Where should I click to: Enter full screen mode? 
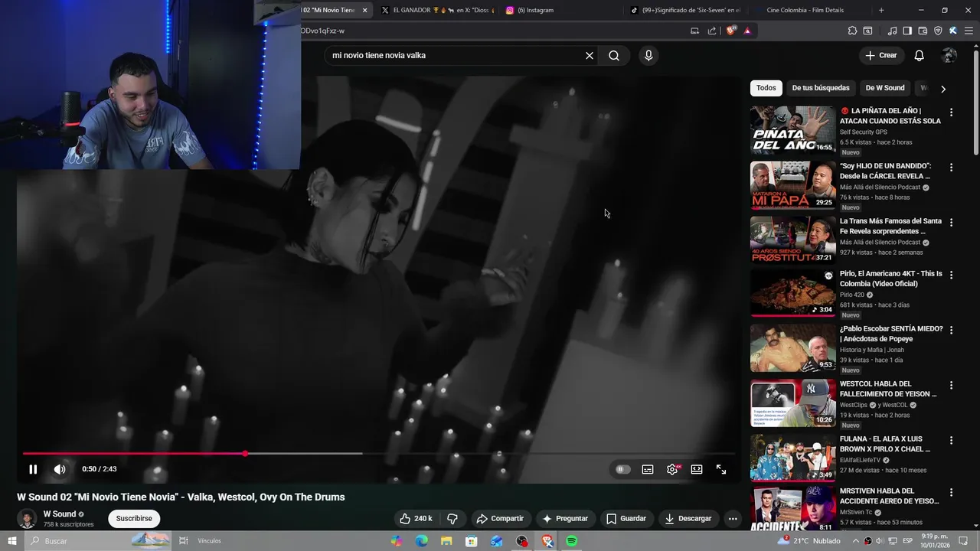point(721,469)
